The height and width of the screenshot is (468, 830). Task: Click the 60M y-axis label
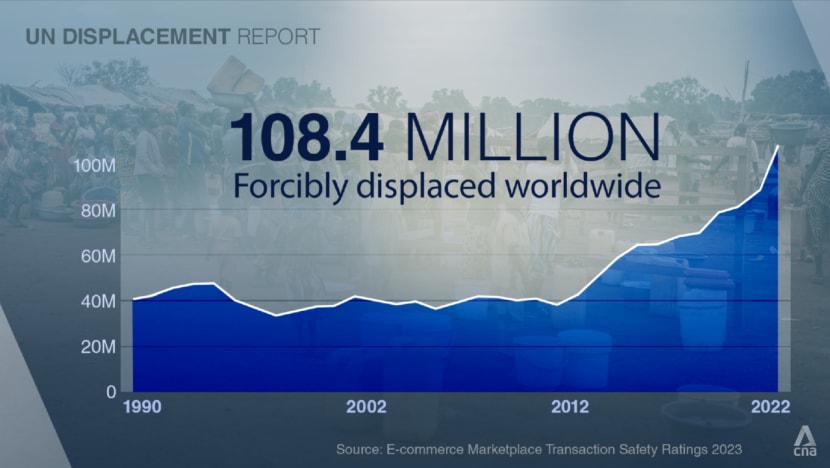tap(97, 257)
